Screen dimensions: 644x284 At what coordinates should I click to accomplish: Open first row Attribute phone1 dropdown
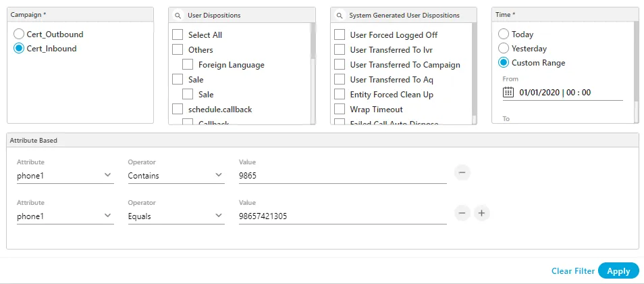click(65, 176)
